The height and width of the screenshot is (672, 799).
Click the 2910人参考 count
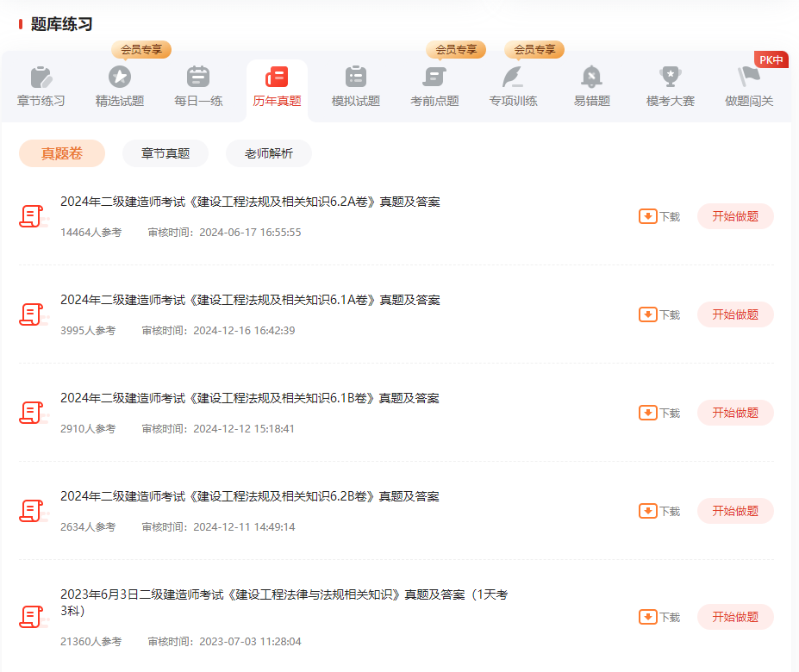88,429
